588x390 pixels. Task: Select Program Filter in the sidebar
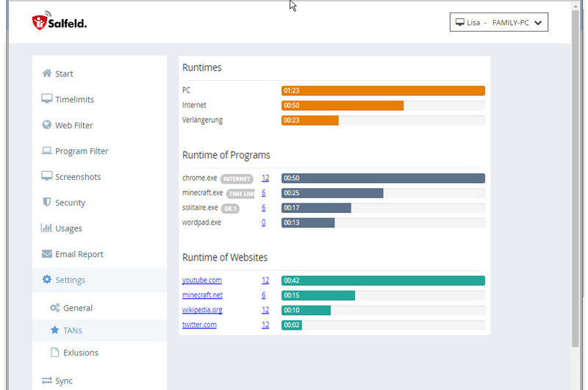[x=99, y=151]
